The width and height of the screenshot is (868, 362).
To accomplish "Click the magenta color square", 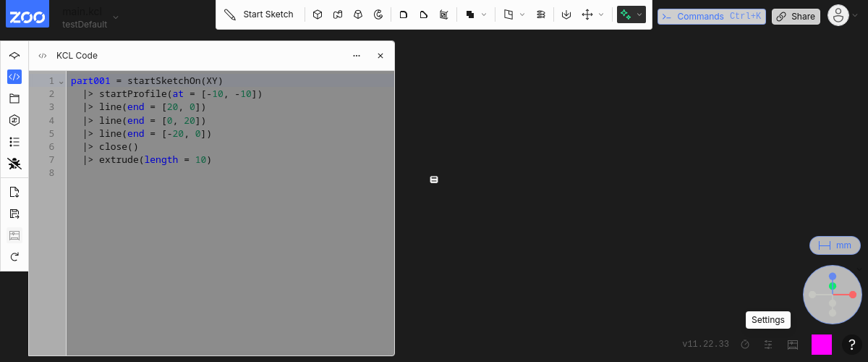I will 821,345.
